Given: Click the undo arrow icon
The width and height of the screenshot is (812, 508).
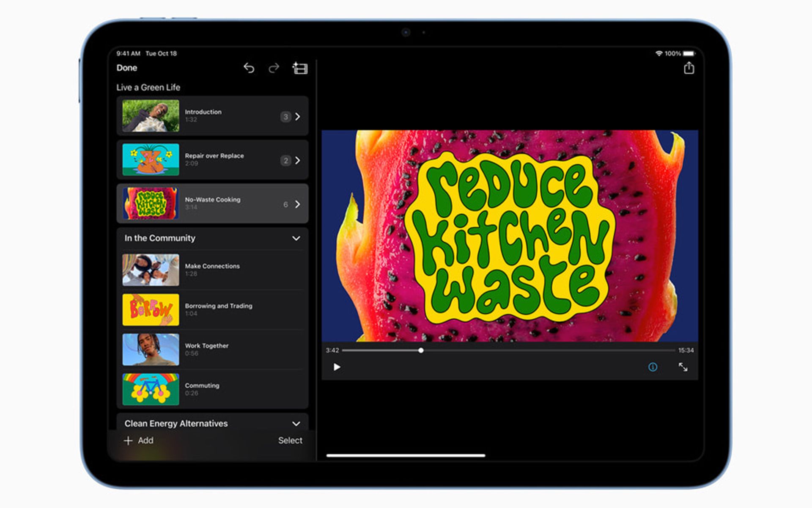Looking at the screenshot, I should (249, 68).
